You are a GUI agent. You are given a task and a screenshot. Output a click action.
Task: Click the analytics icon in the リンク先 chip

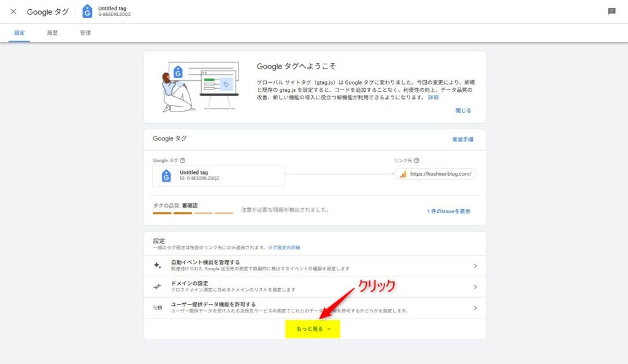pyautogui.click(x=404, y=174)
